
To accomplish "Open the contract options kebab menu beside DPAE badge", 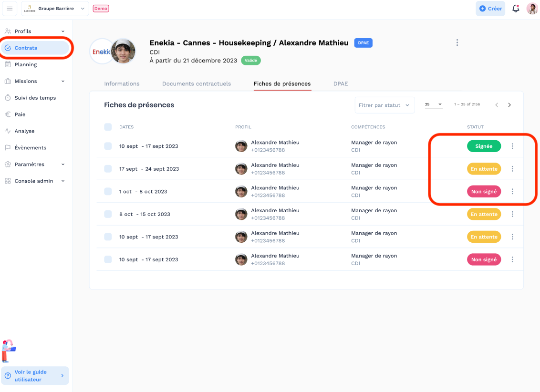I will 457,42.
